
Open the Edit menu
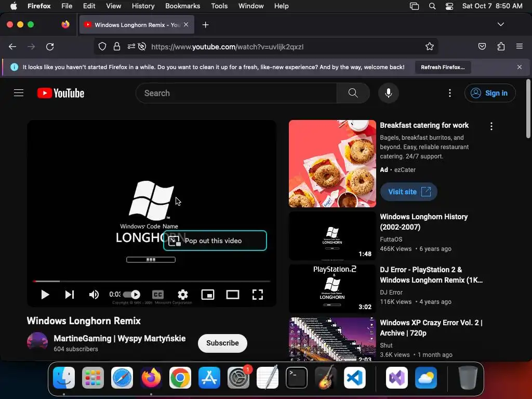pos(89,6)
